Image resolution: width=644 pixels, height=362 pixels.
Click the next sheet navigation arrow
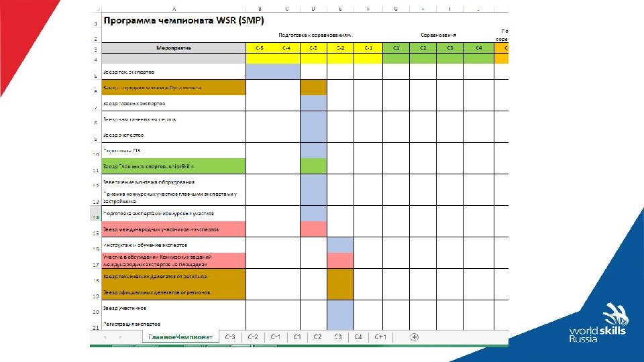click(x=120, y=337)
